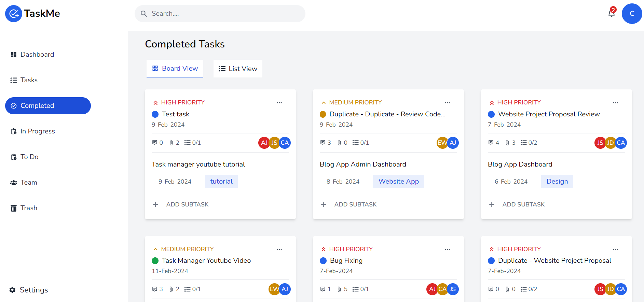The image size is (644, 302).
Task: Open In Progress in sidebar
Action: [x=48, y=131]
